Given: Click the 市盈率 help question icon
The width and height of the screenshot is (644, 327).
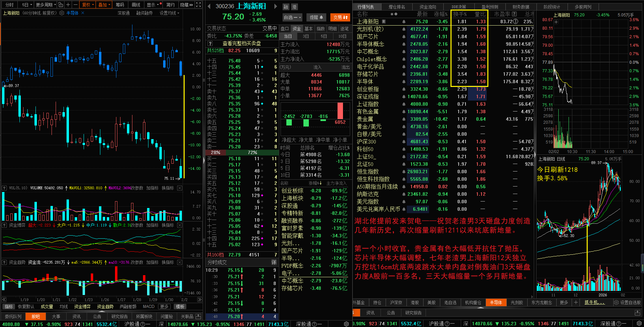Looking at the screenshot, I should 514,14.
